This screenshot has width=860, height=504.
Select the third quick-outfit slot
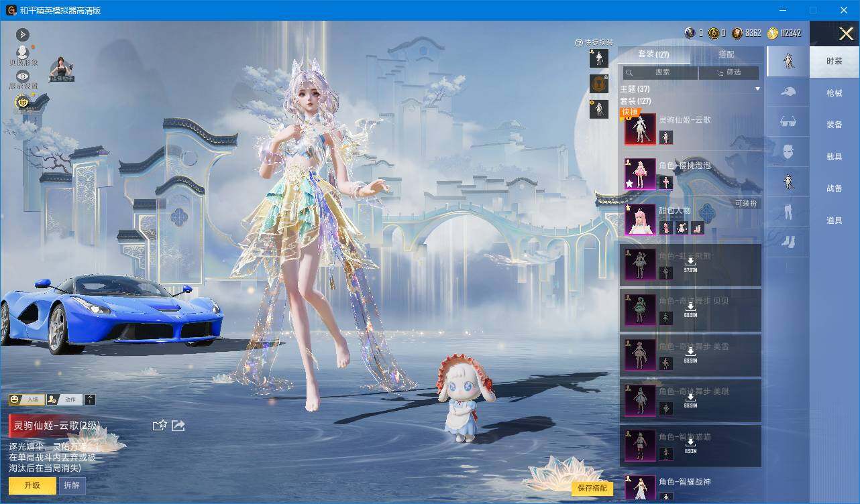click(x=598, y=109)
